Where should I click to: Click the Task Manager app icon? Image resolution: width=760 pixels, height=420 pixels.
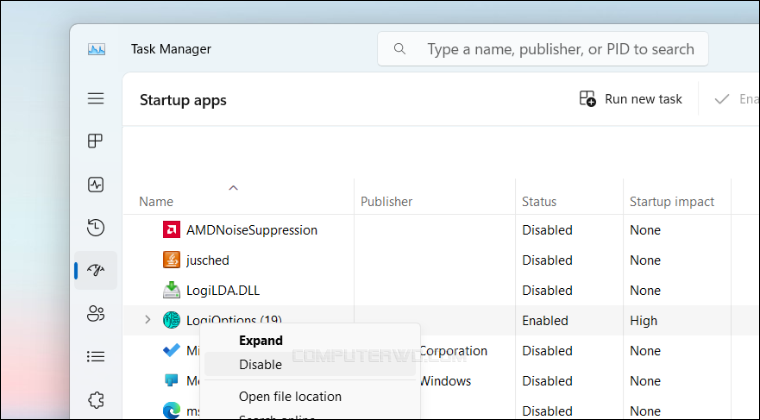point(96,49)
